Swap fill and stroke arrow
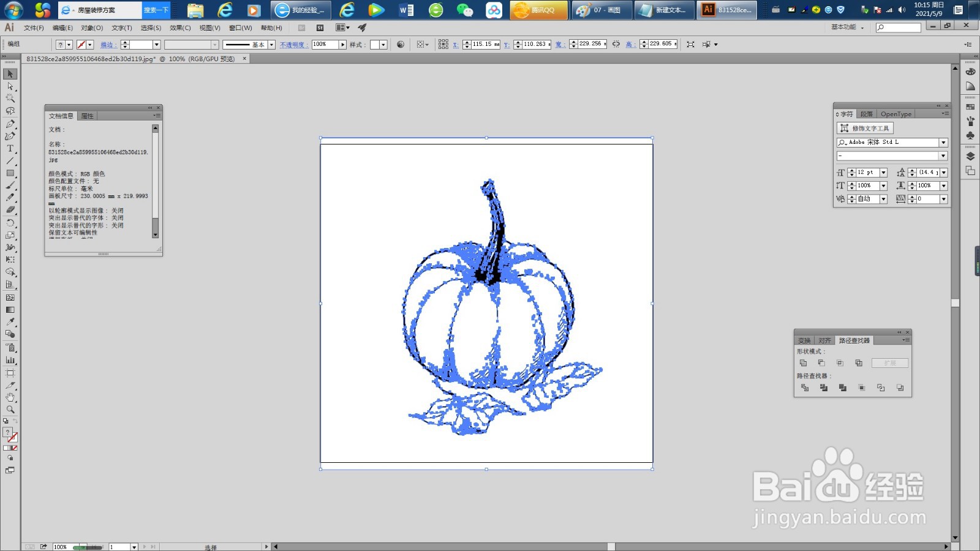 pyautogui.click(x=15, y=421)
